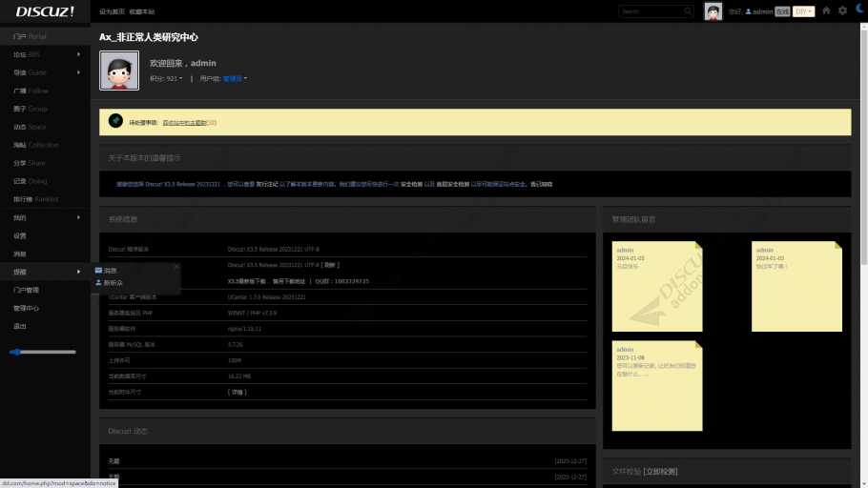The width and height of the screenshot is (868, 488).
Task: Click the DISCUZ! logo
Action: pos(45,11)
